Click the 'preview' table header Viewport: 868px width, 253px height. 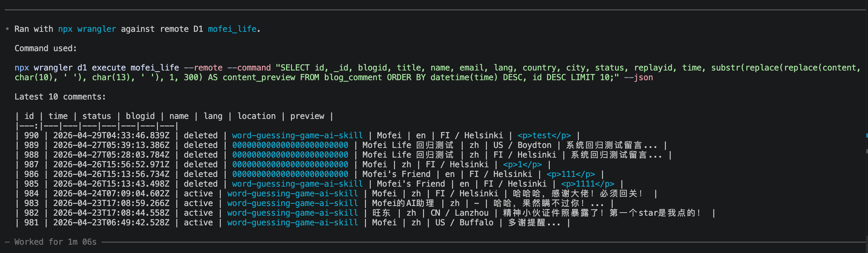(307, 116)
